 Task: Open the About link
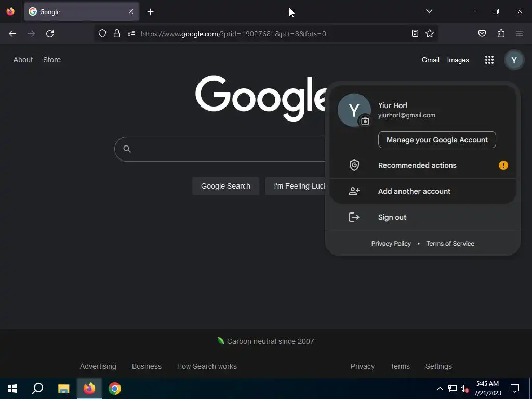point(23,60)
